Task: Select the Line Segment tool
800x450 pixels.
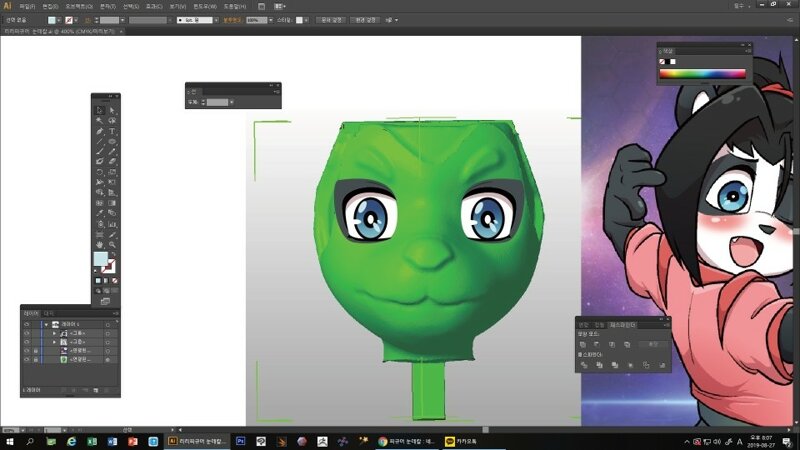Action: [99, 141]
